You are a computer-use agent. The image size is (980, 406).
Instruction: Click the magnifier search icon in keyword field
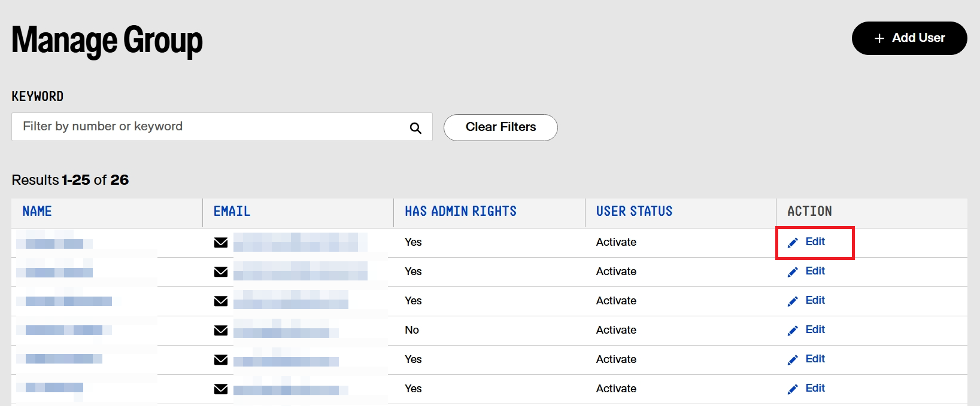point(415,127)
